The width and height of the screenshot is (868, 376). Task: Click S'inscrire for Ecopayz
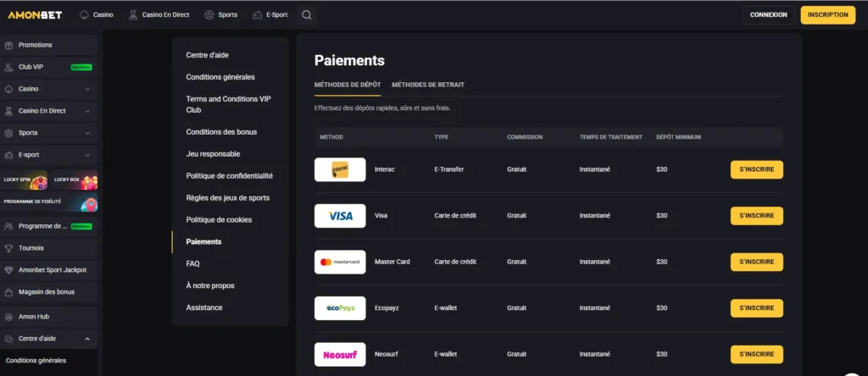[x=757, y=308]
